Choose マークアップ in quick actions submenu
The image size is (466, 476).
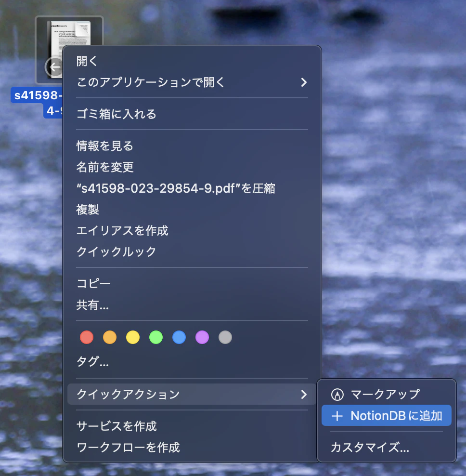click(387, 395)
